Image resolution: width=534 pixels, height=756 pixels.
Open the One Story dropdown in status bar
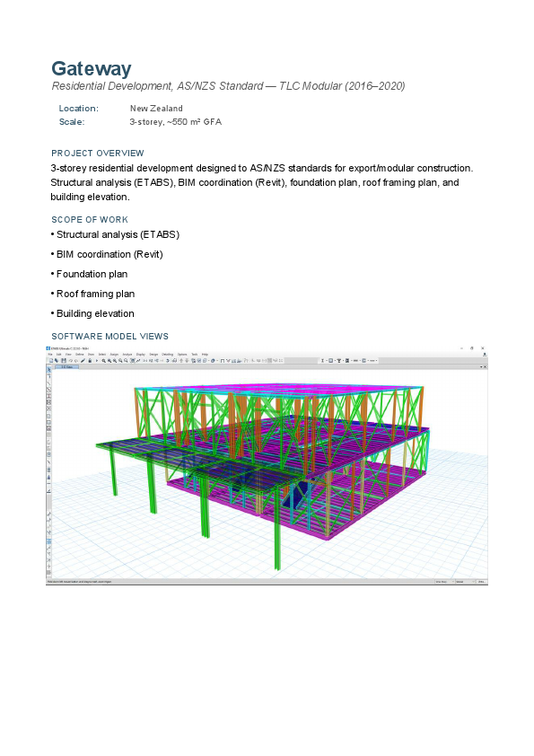[444, 582]
